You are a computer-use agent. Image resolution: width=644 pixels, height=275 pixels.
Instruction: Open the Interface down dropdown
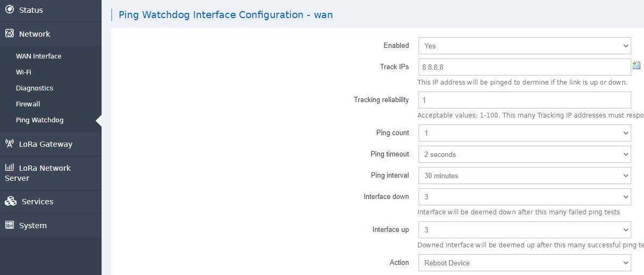click(x=524, y=197)
